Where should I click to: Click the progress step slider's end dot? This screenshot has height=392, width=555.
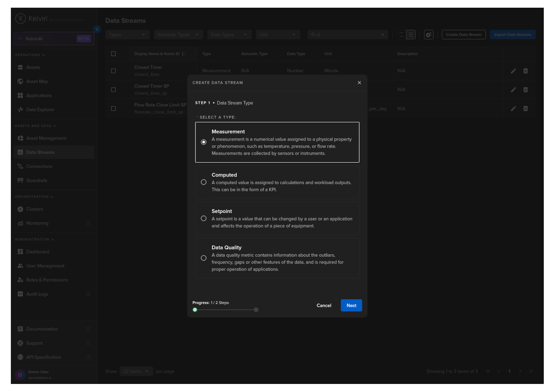click(x=256, y=310)
